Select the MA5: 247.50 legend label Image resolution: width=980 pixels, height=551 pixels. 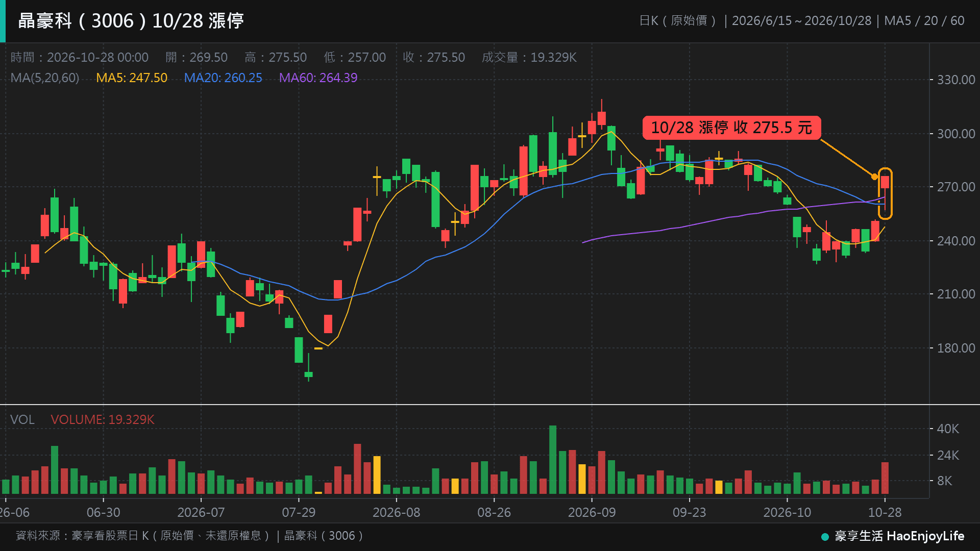[132, 78]
